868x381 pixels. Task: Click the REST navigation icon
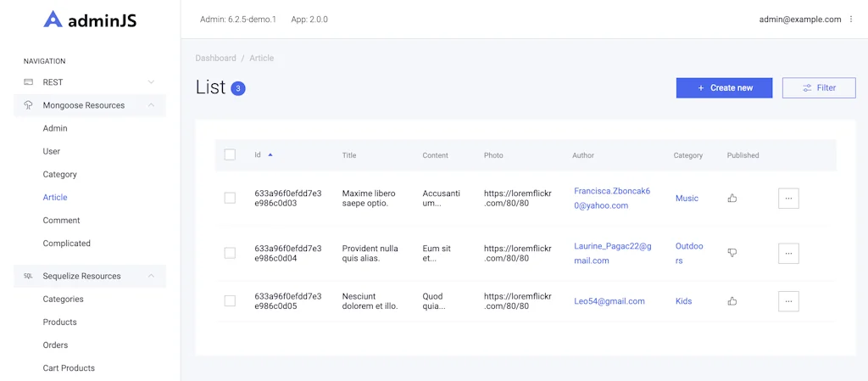[28, 82]
